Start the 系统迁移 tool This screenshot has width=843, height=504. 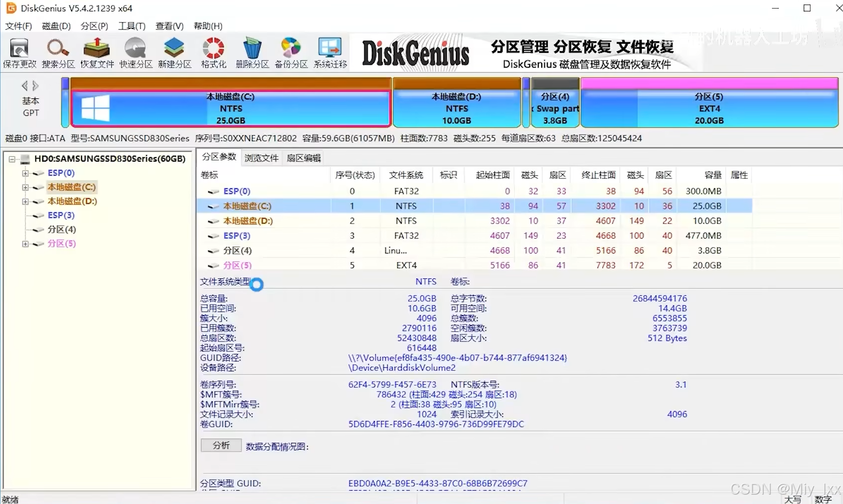click(330, 53)
